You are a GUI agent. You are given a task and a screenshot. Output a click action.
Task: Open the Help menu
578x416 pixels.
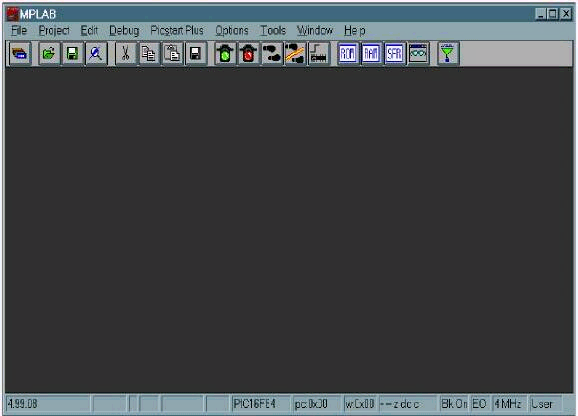(355, 31)
